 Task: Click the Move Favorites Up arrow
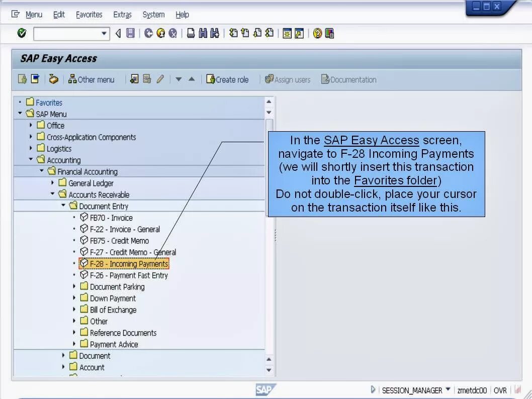[x=192, y=79]
